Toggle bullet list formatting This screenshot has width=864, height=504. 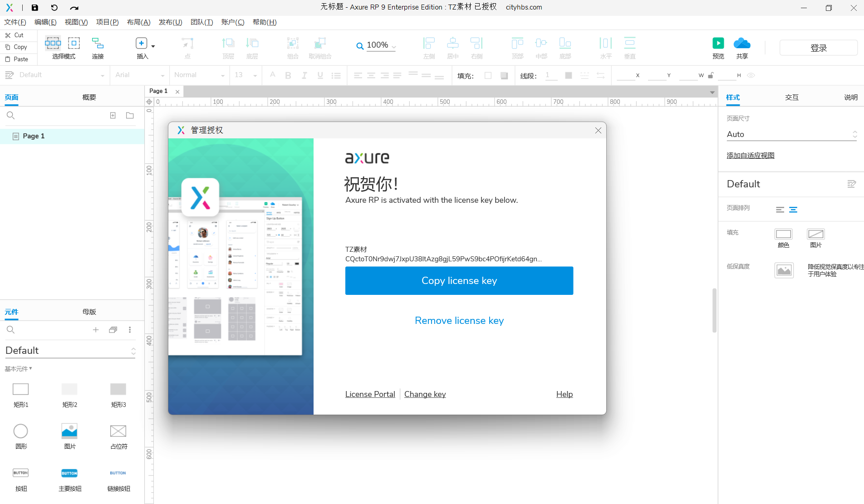pyautogui.click(x=336, y=75)
